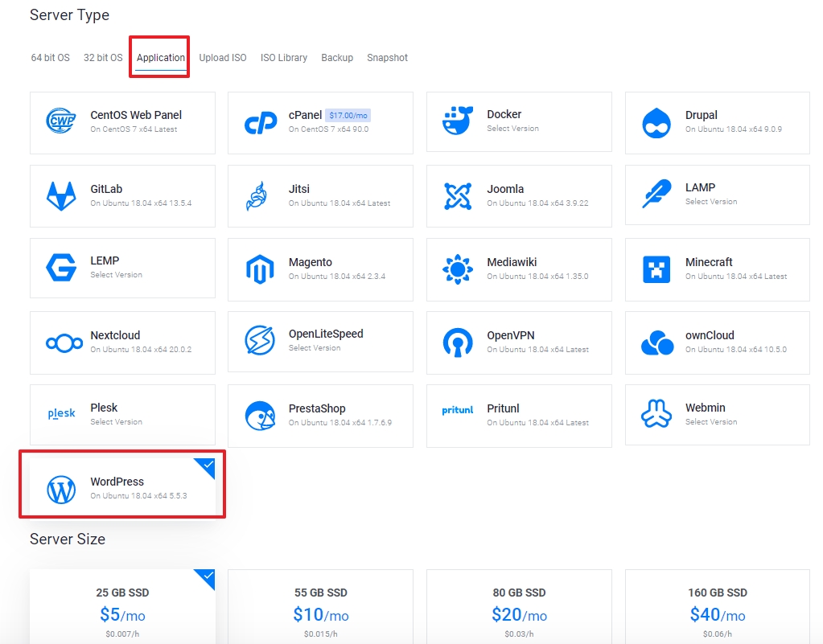Click the Magento logo icon
This screenshot has height=644, width=823.
pyautogui.click(x=260, y=269)
